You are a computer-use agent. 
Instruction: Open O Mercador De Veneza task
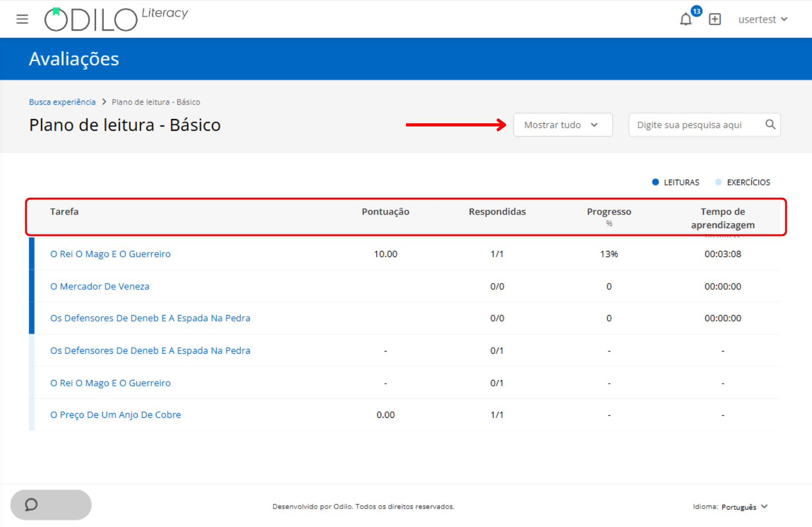coord(100,287)
